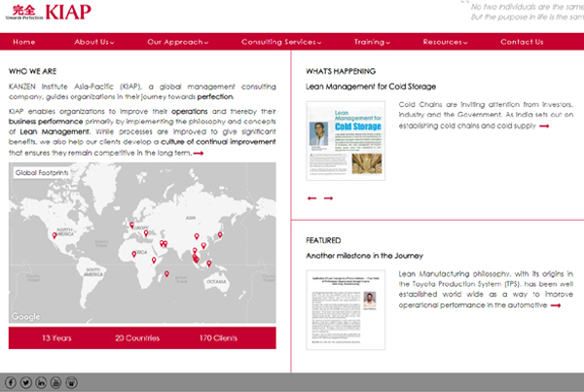
Task: Go to previous item with left red arrow
Action: [312, 198]
